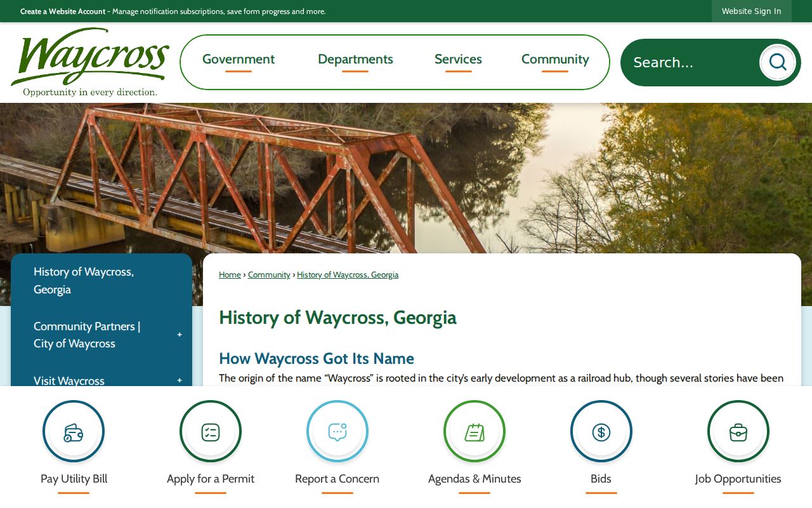Select History of Waycross, Georgia sidebar item
Image resolution: width=812 pixels, height=508 pixels.
pyautogui.click(x=101, y=281)
